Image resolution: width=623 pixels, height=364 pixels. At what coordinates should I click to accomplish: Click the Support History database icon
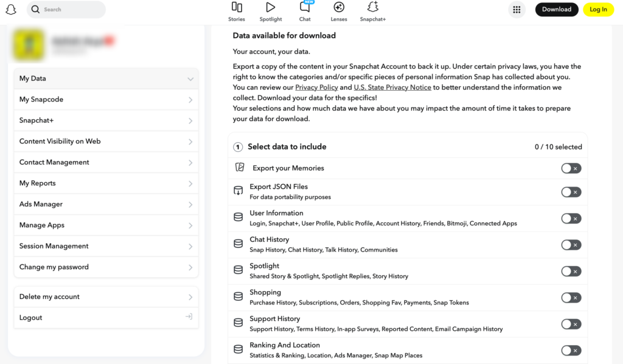point(238,323)
